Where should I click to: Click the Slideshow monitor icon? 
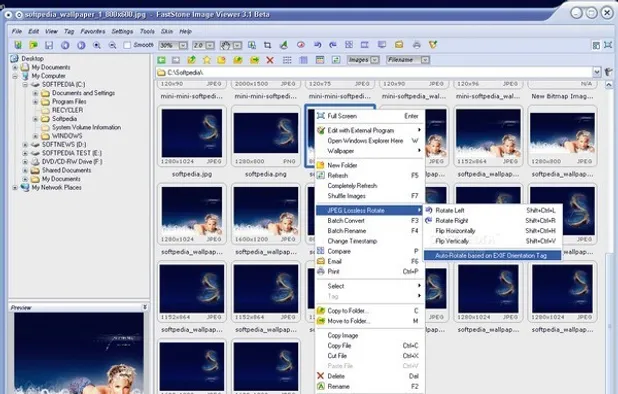tap(382, 45)
